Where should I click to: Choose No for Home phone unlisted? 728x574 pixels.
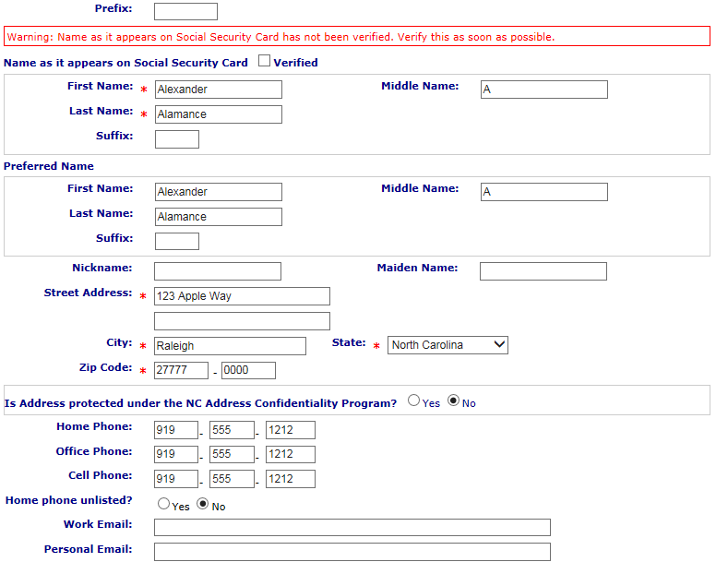(203, 505)
